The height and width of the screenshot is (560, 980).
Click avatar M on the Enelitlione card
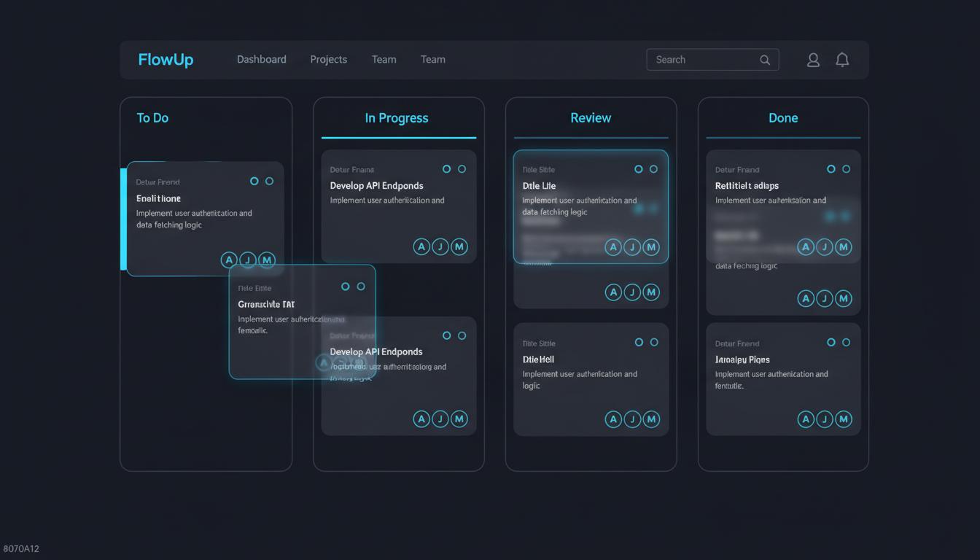(266, 260)
